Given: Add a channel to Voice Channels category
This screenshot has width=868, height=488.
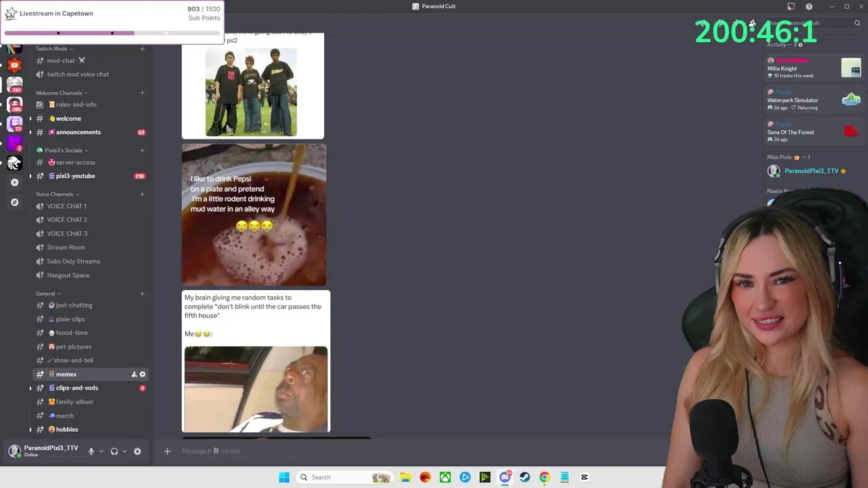Looking at the screenshot, I should (x=142, y=195).
